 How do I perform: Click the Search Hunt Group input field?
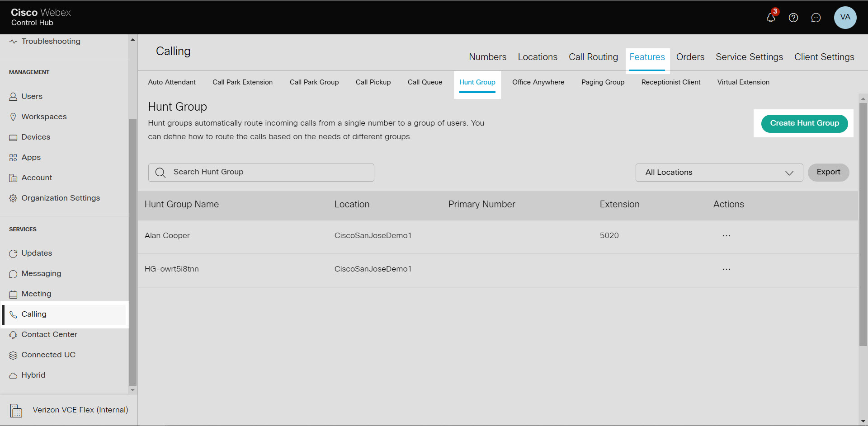coord(261,172)
